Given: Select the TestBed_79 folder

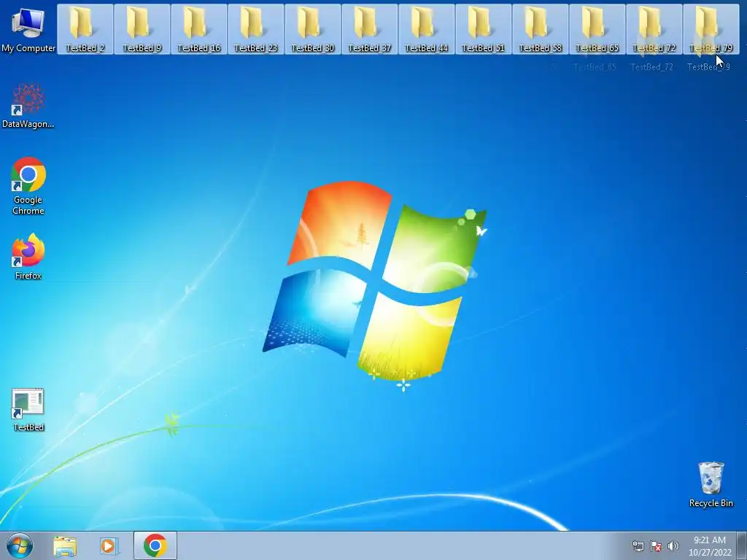Looking at the screenshot, I should (x=711, y=29).
